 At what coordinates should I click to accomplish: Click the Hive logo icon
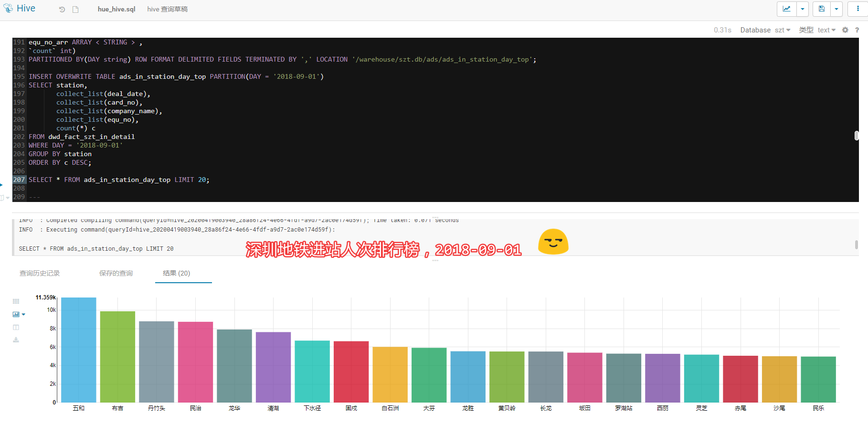coord(8,8)
